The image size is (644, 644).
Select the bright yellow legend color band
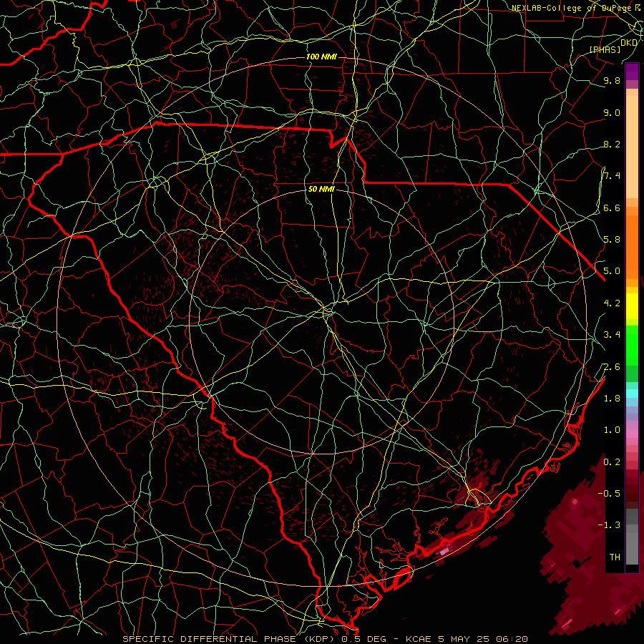pyautogui.click(x=632, y=306)
